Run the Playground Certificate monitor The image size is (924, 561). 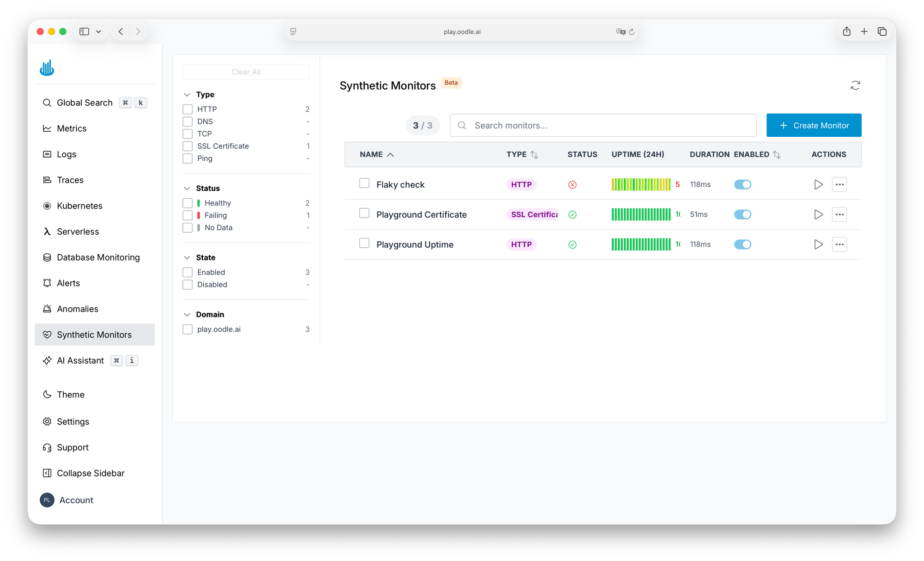(818, 214)
